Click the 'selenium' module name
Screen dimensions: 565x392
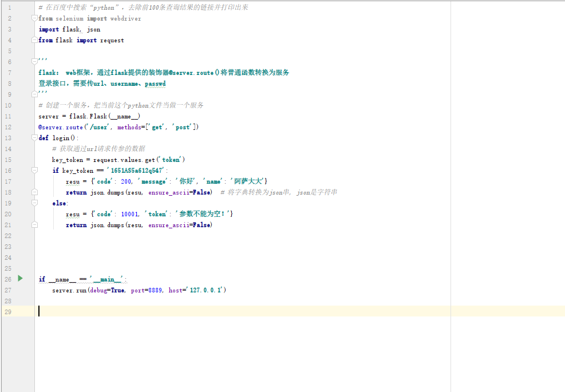pos(69,18)
